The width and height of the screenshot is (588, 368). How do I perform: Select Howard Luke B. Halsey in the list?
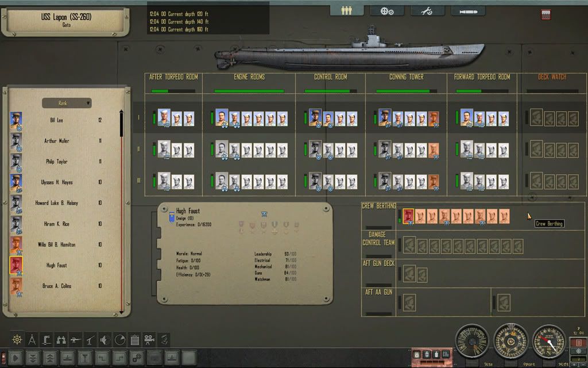coord(57,203)
